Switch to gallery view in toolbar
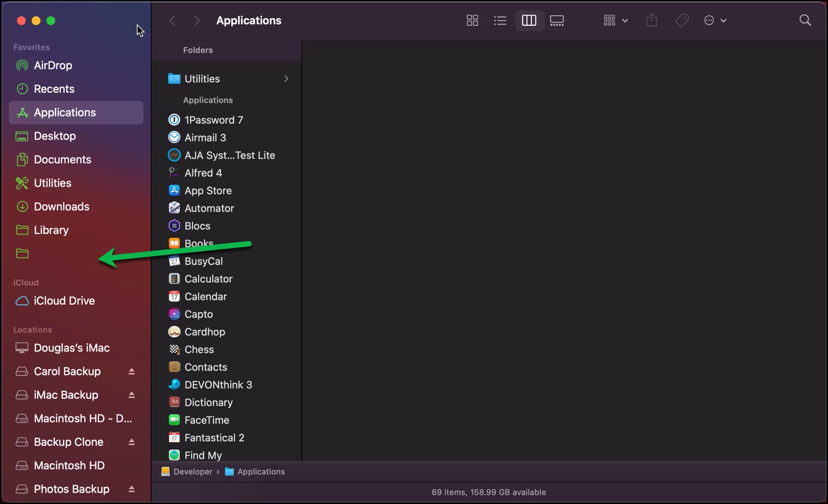 click(x=557, y=20)
